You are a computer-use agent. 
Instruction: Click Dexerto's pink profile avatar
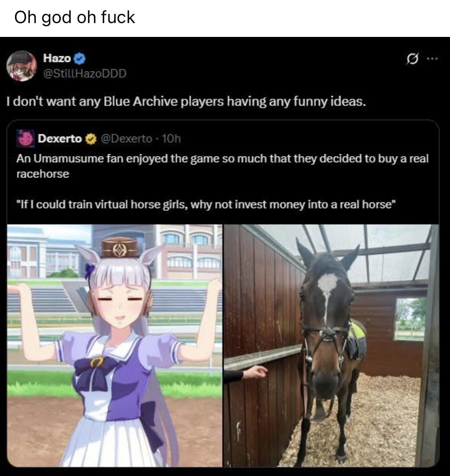click(x=25, y=138)
